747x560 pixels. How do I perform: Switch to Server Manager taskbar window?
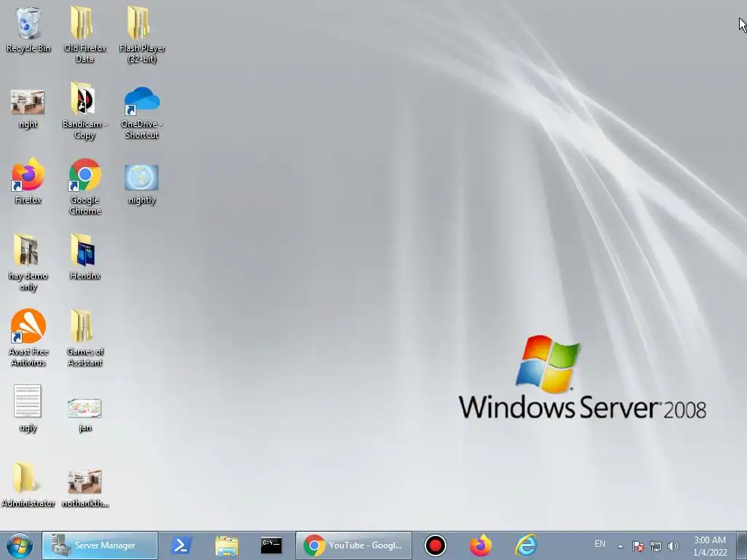(x=99, y=545)
